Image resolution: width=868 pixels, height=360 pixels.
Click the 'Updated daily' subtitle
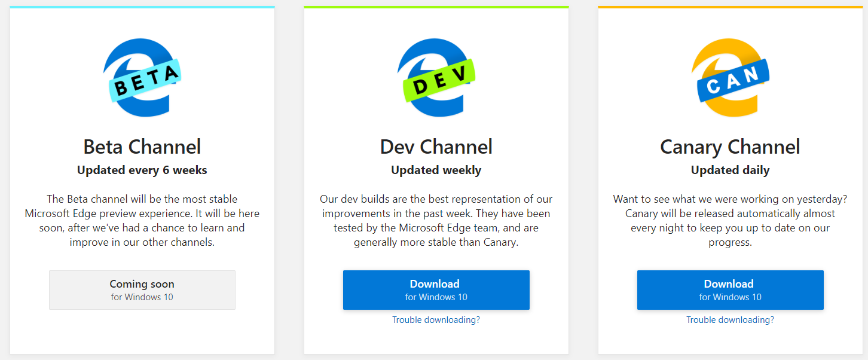click(730, 170)
